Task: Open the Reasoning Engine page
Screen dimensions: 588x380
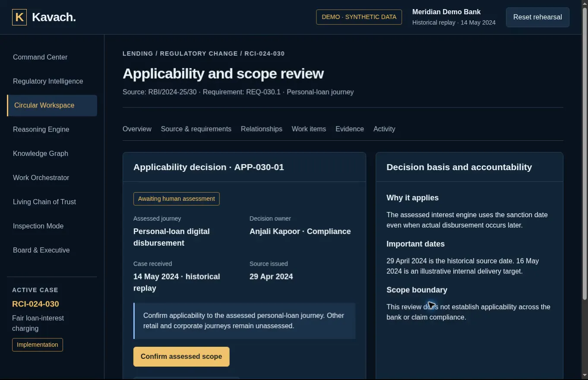Action: pos(41,130)
